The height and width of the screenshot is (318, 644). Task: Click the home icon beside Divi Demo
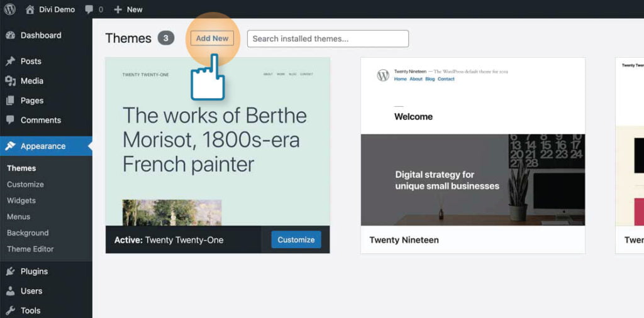(30, 9)
